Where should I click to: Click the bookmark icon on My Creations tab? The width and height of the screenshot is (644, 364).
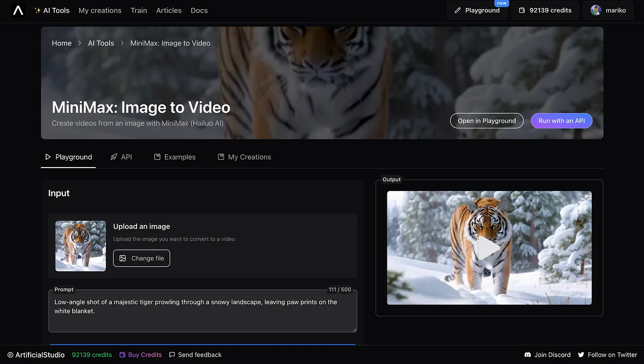(221, 157)
